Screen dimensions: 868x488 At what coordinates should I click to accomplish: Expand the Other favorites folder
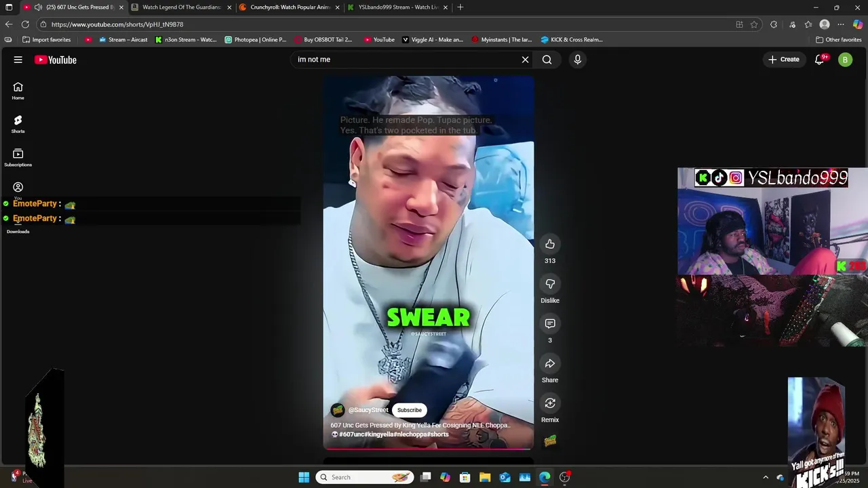tap(839, 40)
